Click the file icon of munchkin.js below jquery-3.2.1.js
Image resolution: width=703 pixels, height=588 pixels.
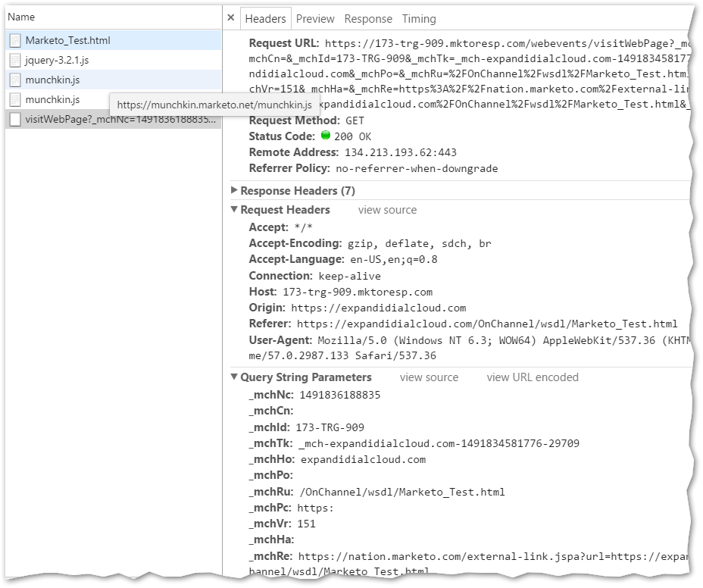[x=15, y=80]
